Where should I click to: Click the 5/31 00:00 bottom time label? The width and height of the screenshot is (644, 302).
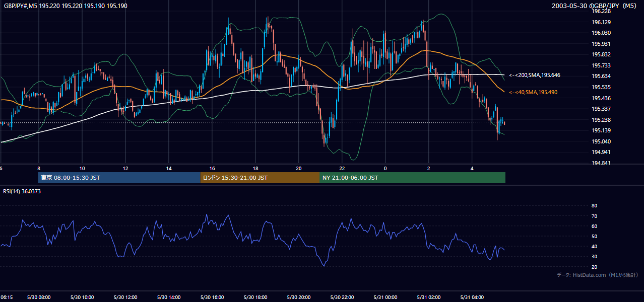pos(385,297)
